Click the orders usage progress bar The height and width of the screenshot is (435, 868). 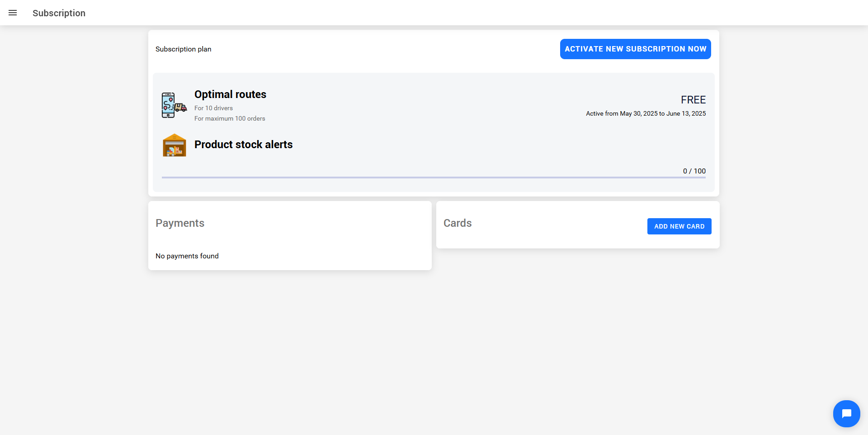433,178
